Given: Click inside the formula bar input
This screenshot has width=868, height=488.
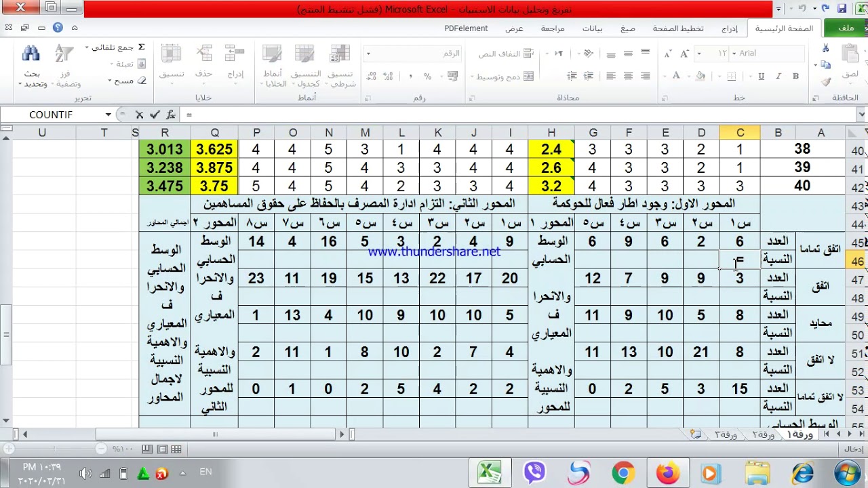Looking at the screenshot, I should [519, 115].
